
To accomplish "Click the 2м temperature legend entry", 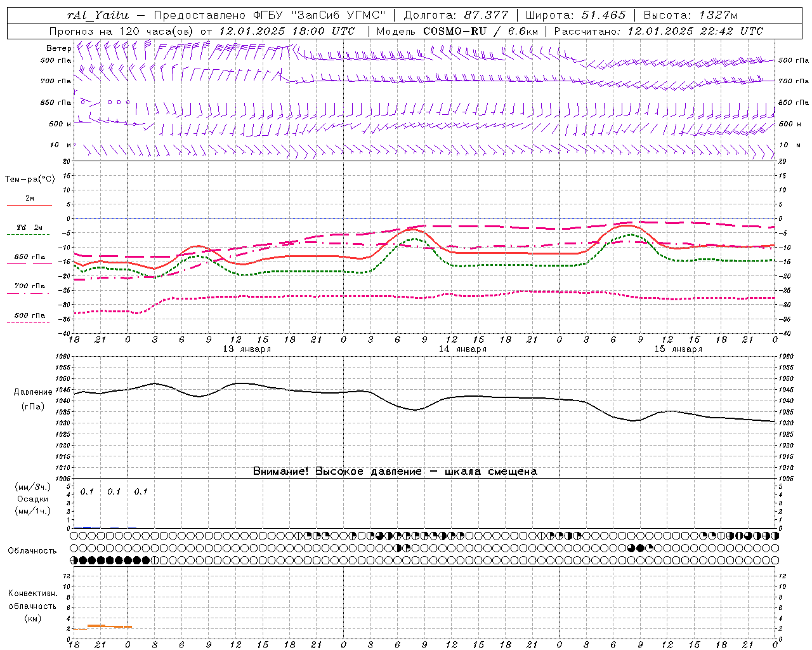I will [30, 199].
